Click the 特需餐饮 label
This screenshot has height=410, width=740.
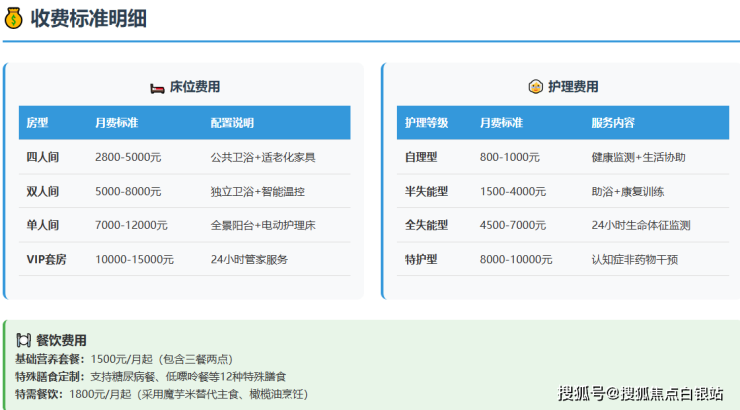click(37, 394)
